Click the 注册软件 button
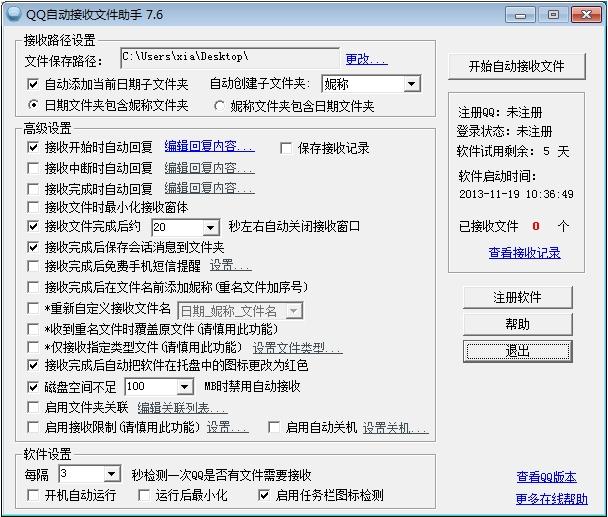 [x=517, y=297]
